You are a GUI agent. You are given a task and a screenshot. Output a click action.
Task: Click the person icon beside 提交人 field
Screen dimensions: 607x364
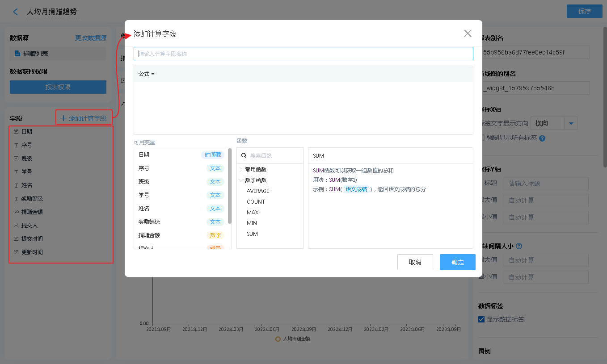click(16, 226)
